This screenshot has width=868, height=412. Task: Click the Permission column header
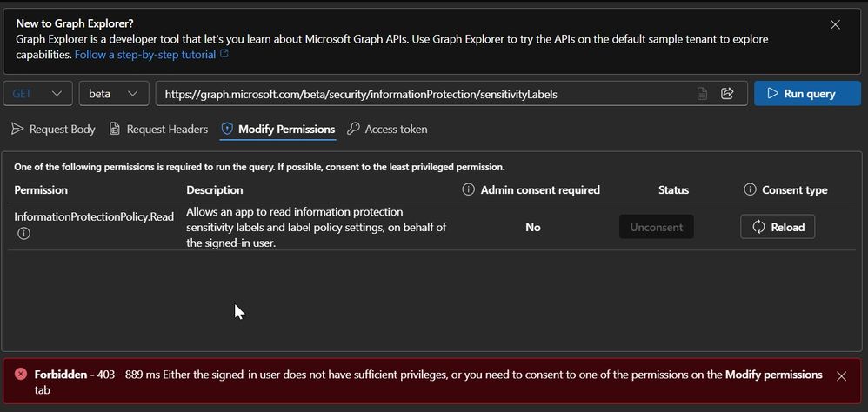pyautogui.click(x=41, y=189)
